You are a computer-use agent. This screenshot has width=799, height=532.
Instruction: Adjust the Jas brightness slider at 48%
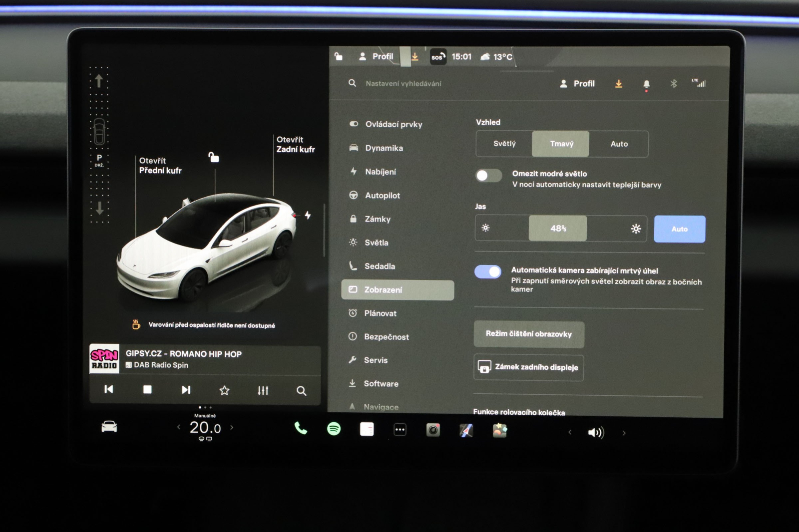(x=557, y=229)
